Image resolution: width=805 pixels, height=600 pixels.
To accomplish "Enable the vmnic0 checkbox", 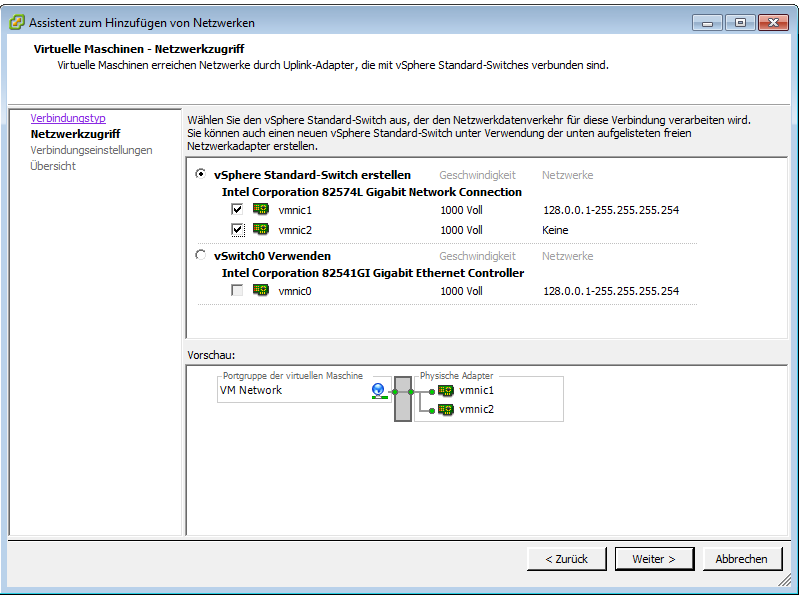I will [x=237, y=291].
